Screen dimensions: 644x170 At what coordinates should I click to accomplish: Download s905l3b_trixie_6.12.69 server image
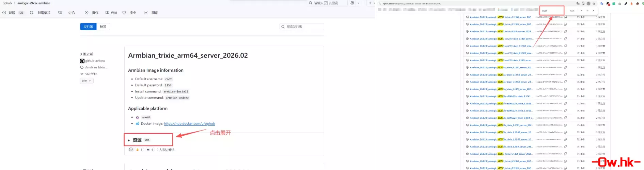[501, 139]
